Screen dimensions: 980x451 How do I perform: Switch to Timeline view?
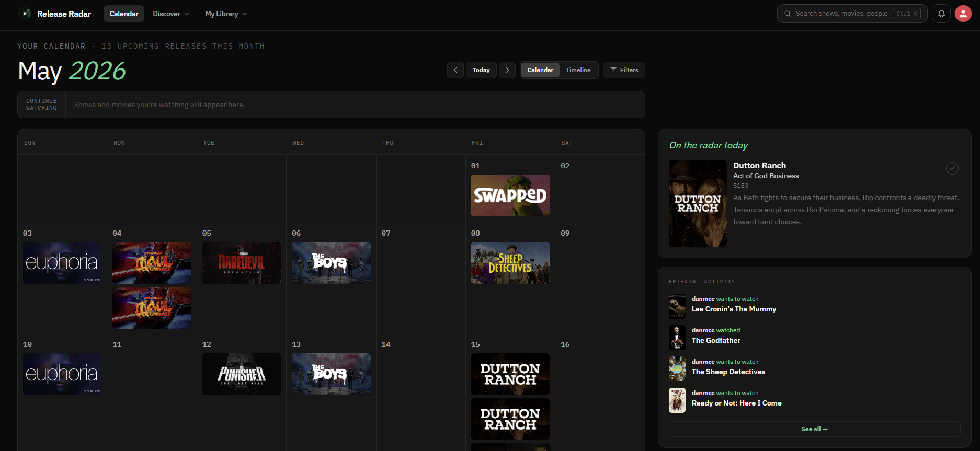pos(578,70)
